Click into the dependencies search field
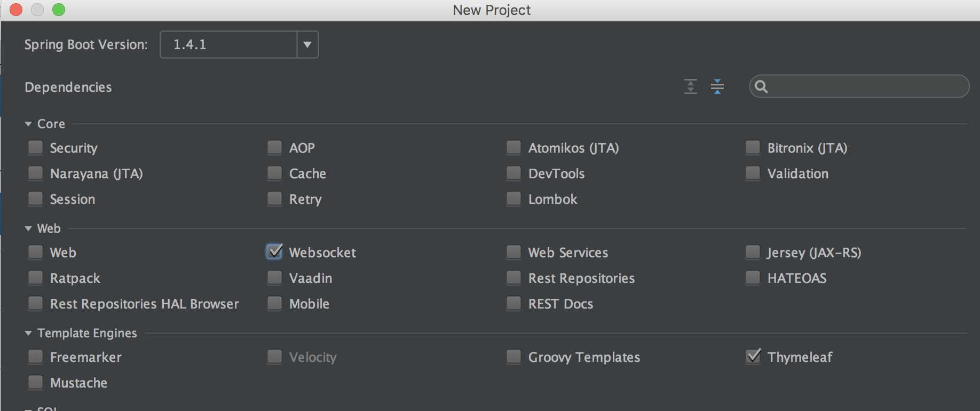 859,86
